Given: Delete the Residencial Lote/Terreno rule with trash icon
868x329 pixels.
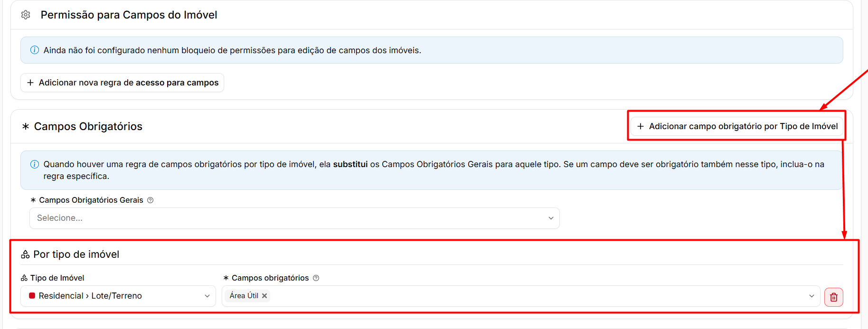Looking at the screenshot, I should (x=834, y=297).
